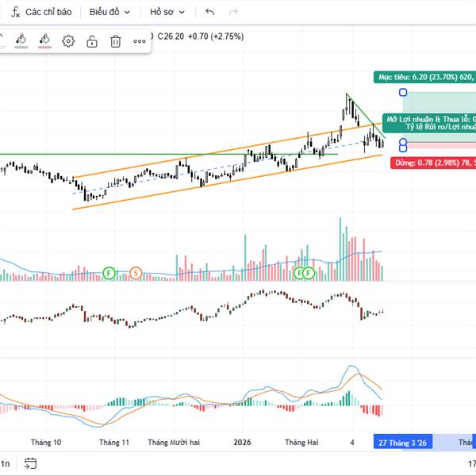Screen dimensions: 476x476
Task: Pick the red-underlined fill color
Action: (44, 40)
